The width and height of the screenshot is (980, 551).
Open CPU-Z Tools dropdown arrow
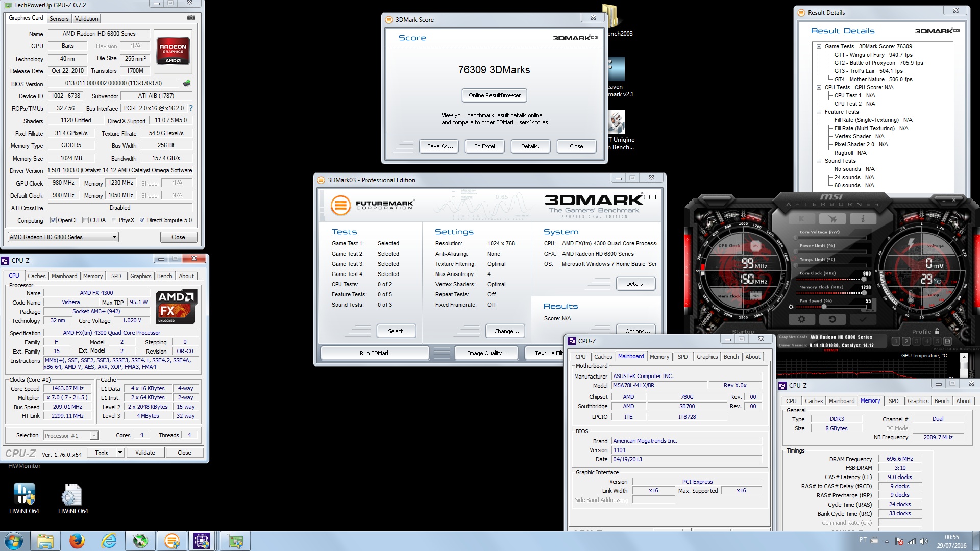120,453
